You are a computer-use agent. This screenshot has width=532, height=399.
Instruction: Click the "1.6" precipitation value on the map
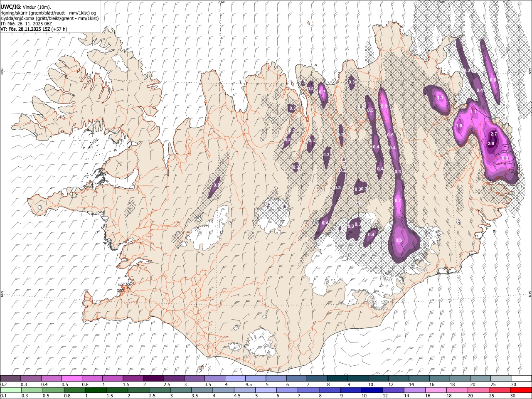coord(459,126)
